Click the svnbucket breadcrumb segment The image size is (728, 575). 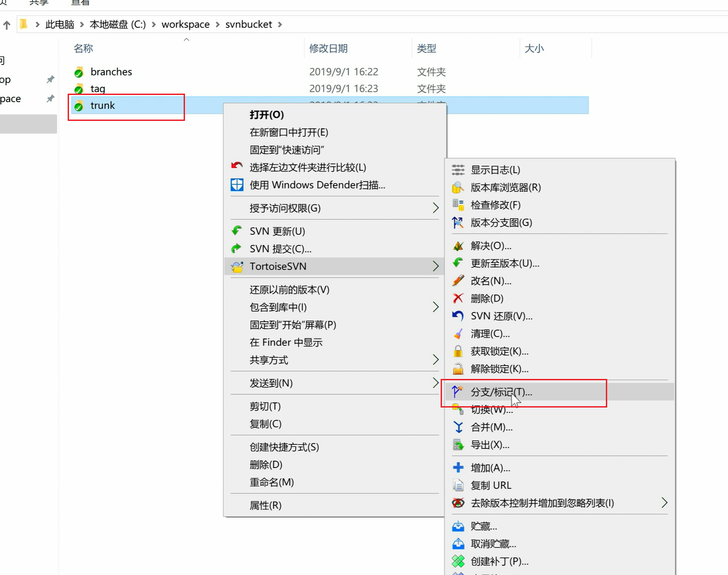(249, 25)
